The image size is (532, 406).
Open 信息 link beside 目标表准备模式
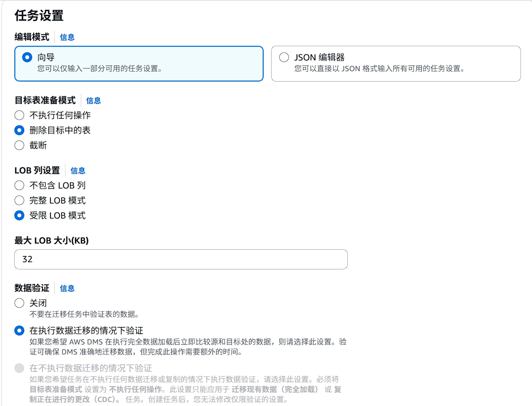[93, 101]
